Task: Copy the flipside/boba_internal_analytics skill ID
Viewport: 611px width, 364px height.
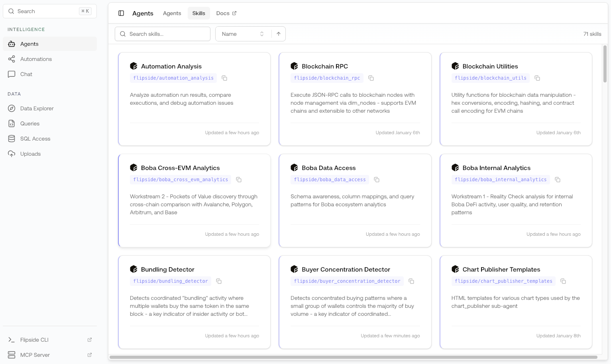Action: point(558,180)
